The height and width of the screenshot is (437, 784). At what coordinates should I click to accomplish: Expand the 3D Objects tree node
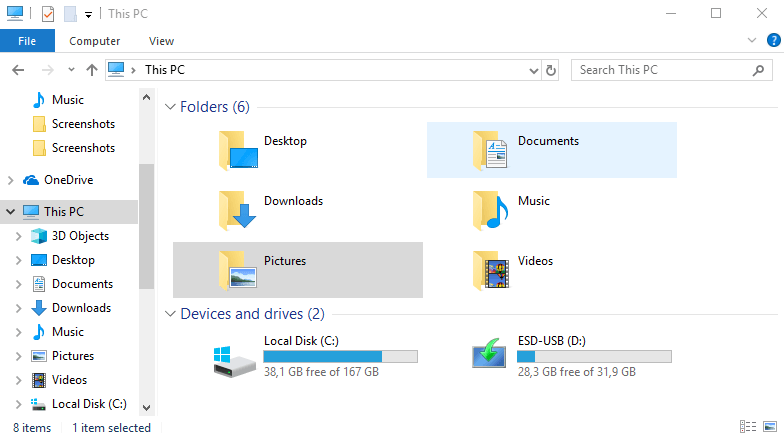point(18,236)
